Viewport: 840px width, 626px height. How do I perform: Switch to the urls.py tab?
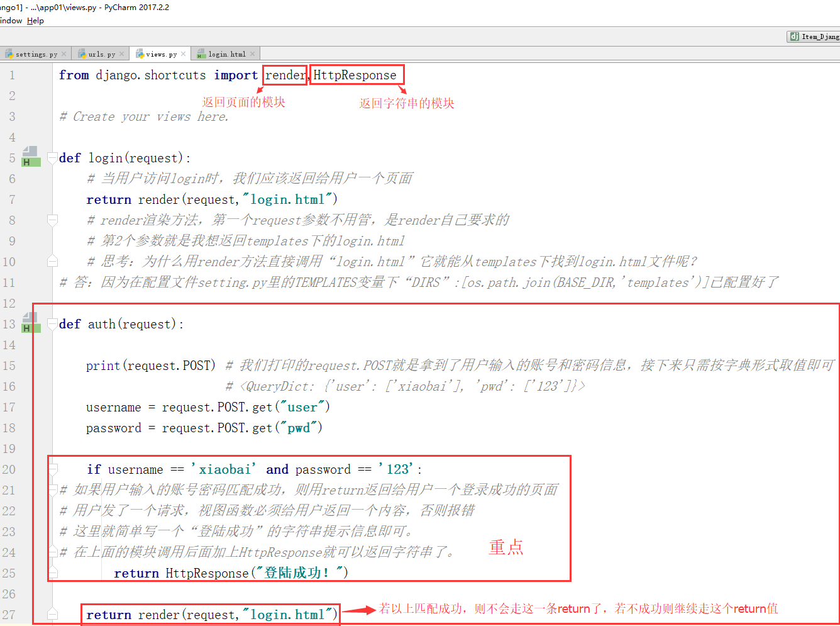pyautogui.click(x=101, y=54)
